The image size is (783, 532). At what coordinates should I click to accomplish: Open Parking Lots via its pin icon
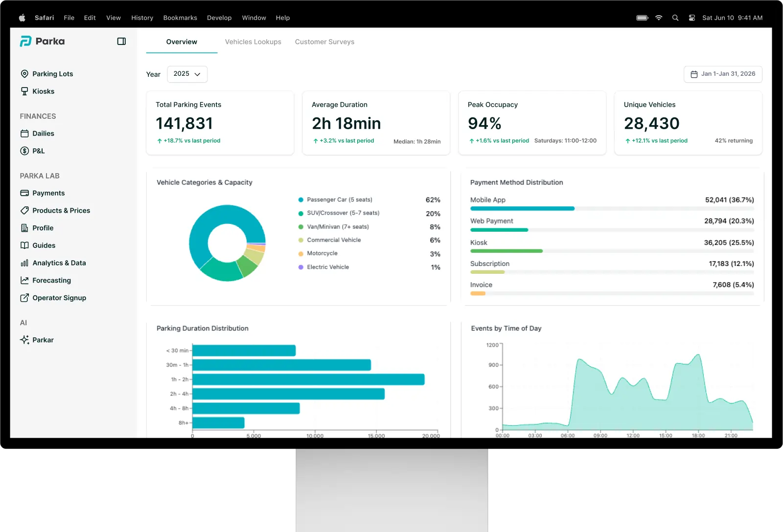click(x=24, y=74)
